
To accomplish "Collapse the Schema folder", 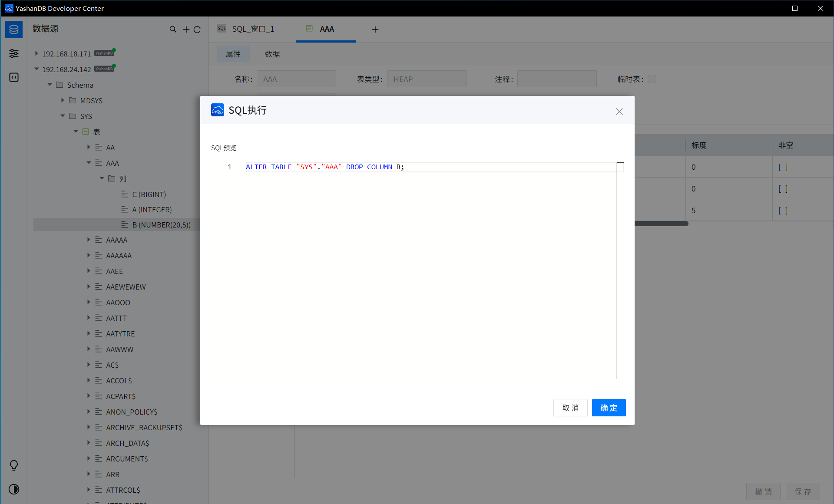I will click(x=50, y=85).
